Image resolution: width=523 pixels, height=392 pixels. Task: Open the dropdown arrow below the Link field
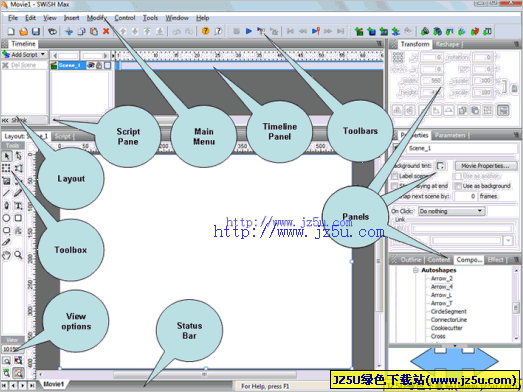coord(508,240)
